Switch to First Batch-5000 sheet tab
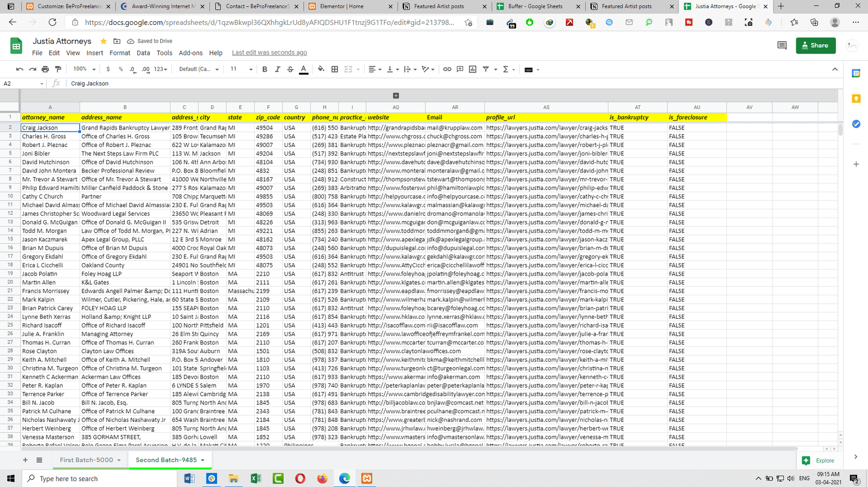 coord(87,460)
